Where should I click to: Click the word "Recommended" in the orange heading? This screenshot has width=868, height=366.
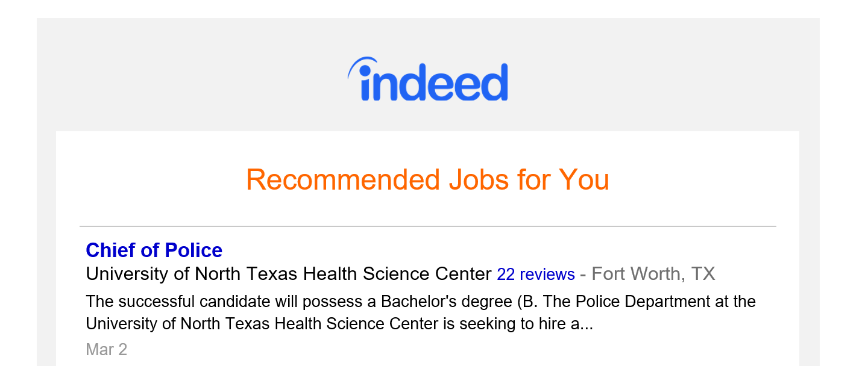tap(342, 179)
